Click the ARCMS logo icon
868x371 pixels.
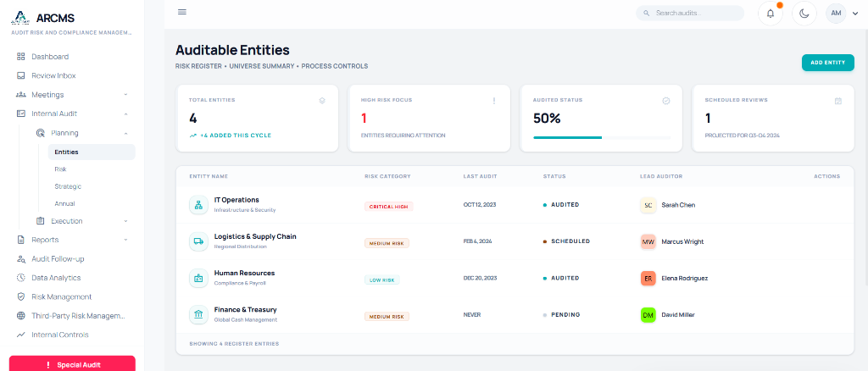tap(20, 18)
